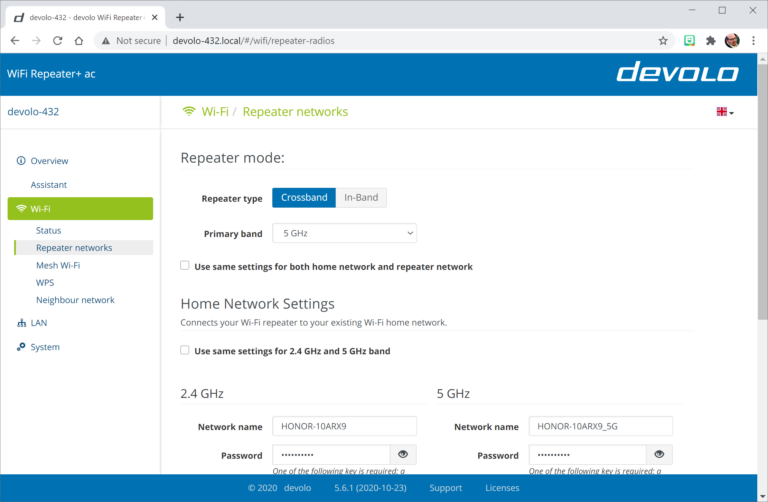Screen dimensions: 768x502
Task: Click the Not secure warning icon
Action: pos(106,41)
